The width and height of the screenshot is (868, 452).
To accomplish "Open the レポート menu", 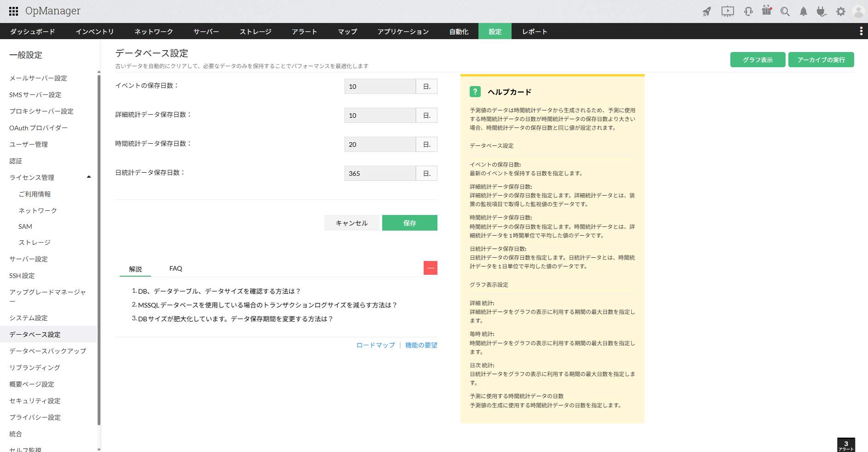I will pyautogui.click(x=535, y=31).
